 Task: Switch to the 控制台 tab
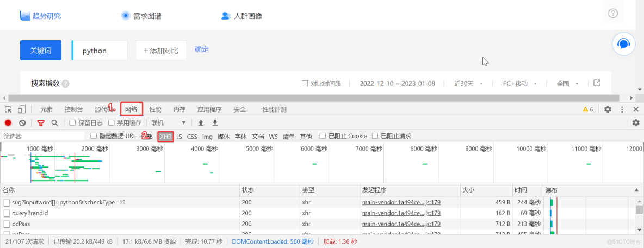pos(73,109)
